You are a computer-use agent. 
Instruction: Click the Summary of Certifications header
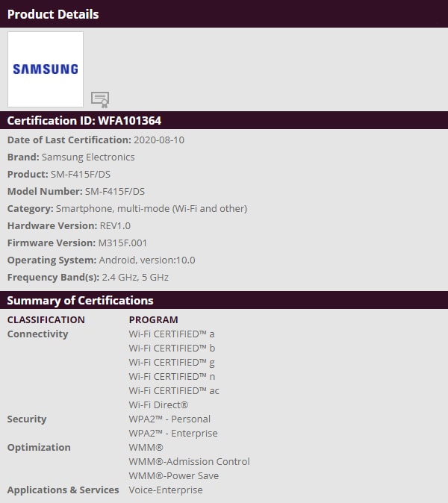80,301
